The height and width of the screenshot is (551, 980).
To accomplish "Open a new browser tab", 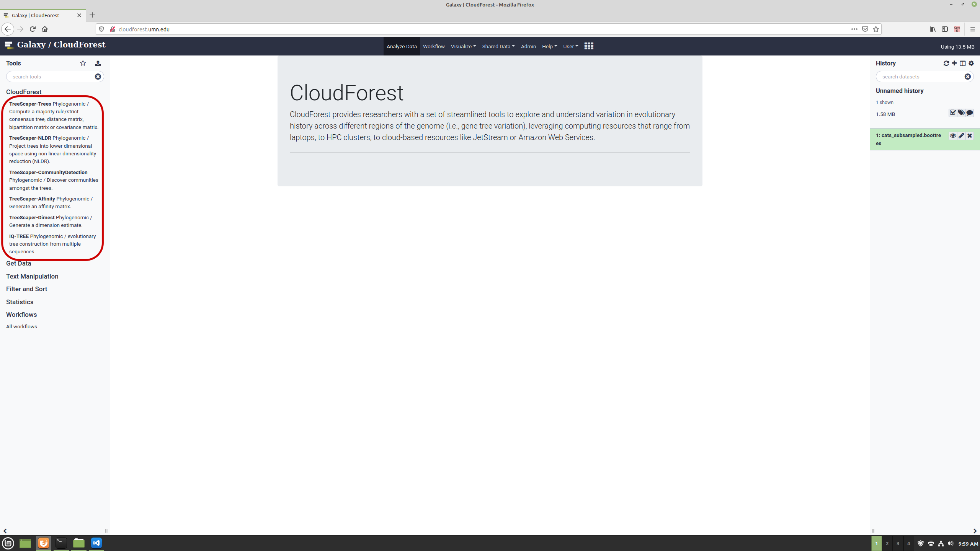I will (x=92, y=15).
